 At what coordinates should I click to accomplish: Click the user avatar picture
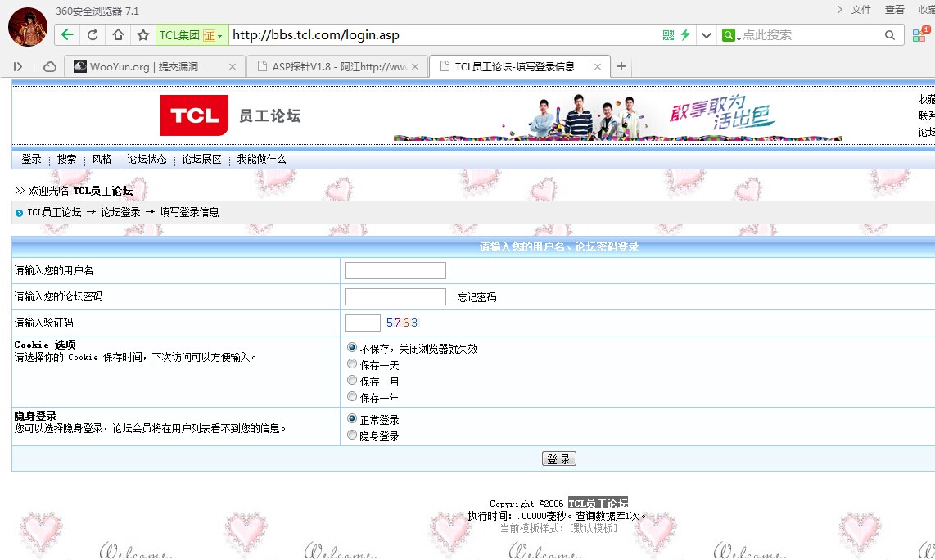28,27
